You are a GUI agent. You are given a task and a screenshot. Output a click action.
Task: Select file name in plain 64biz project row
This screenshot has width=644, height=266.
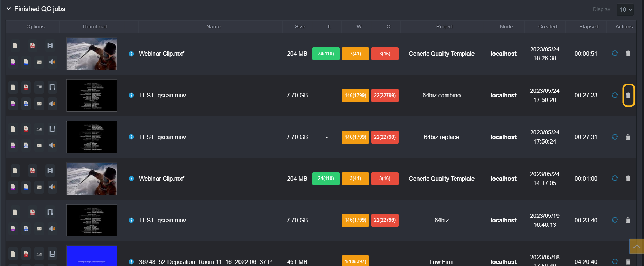click(x=162, y=220)
